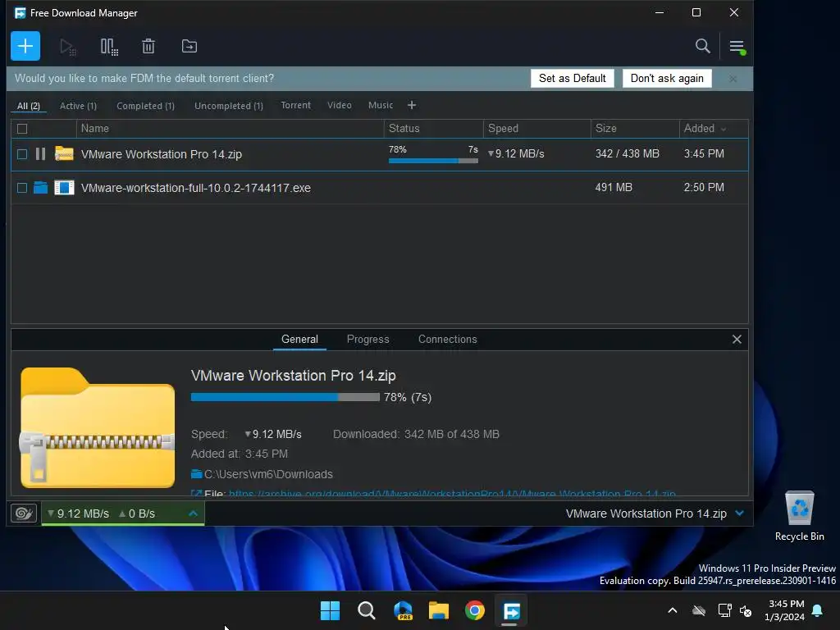Image resolution: width=840 pixels, height=630 pixels.
Task: Open search in downloads list
Action: (702, 46)
